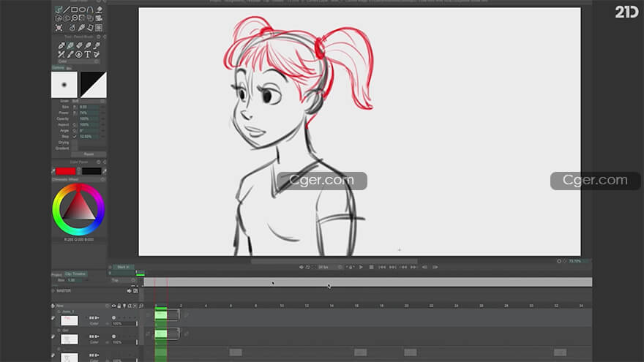Toggle the Angle pressure connection

75,130
